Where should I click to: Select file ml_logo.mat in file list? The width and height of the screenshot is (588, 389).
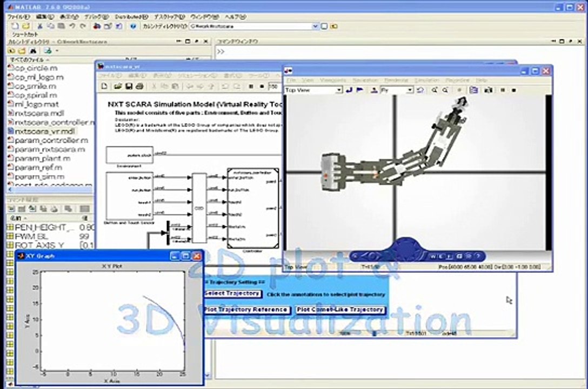pos(34,104)
